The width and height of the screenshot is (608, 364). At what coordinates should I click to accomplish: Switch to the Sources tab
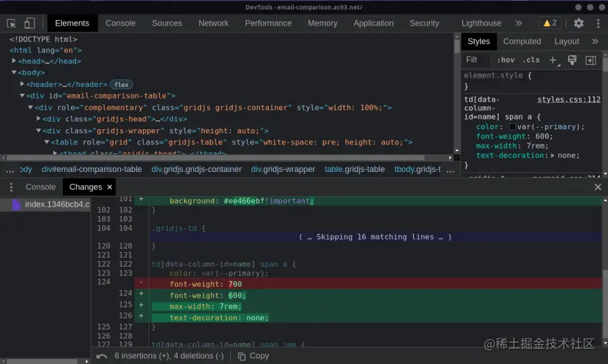pyautogui.click(x=167, y=23)
